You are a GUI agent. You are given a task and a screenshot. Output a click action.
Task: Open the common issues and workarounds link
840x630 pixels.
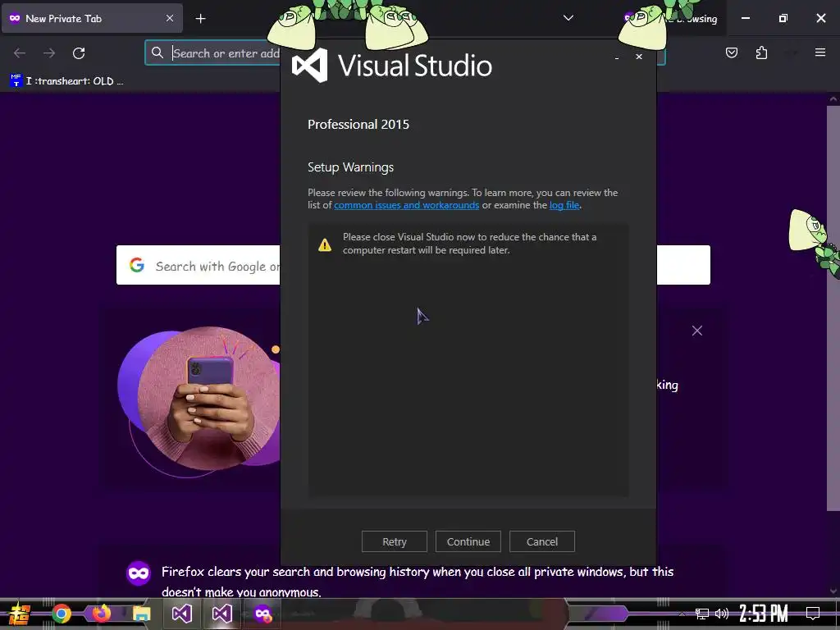click(407, 205)
